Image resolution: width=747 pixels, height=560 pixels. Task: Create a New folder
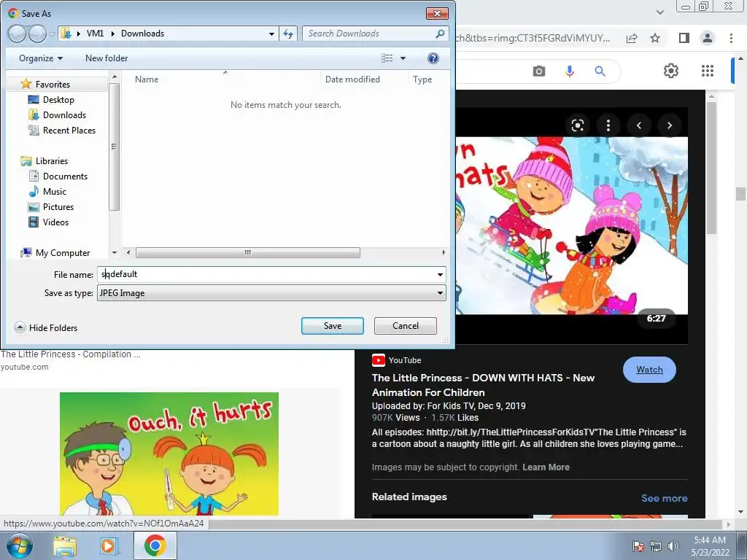[107, 58]
